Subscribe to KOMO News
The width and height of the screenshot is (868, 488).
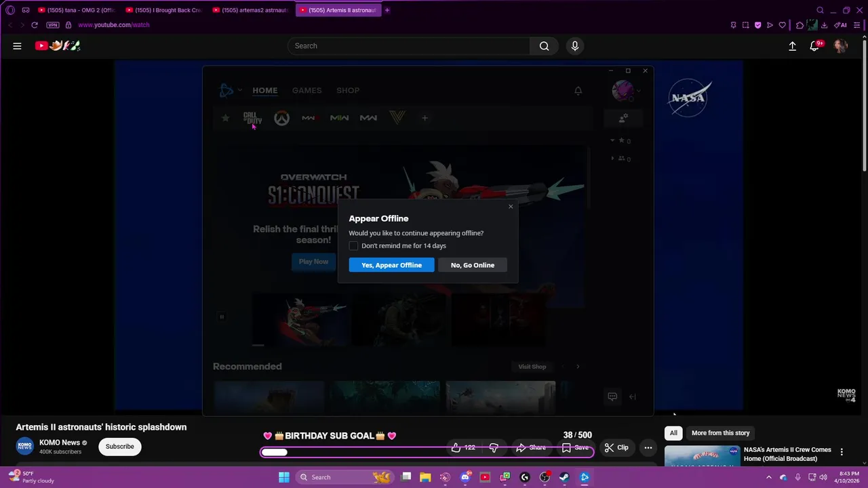coord(119,447)
